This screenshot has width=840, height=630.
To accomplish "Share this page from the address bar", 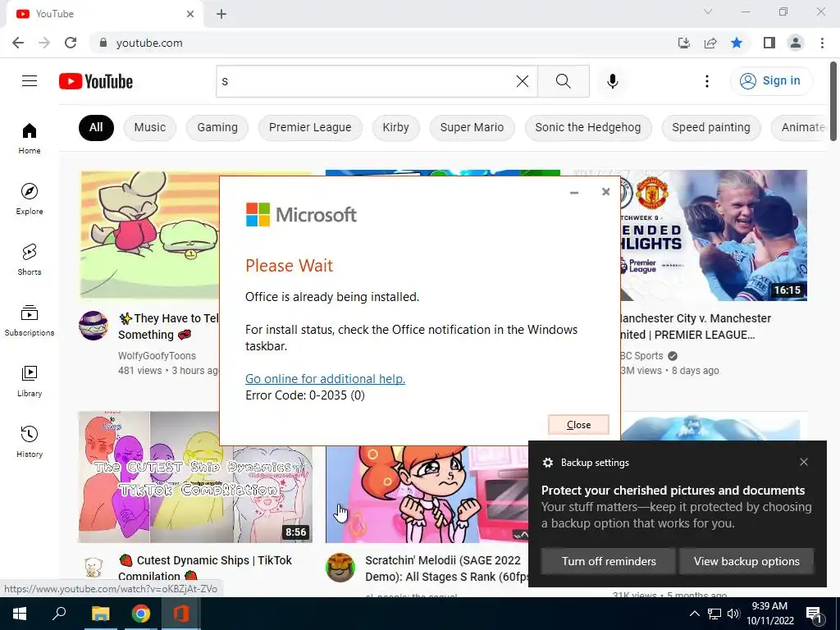I will (x=710, y=43).
